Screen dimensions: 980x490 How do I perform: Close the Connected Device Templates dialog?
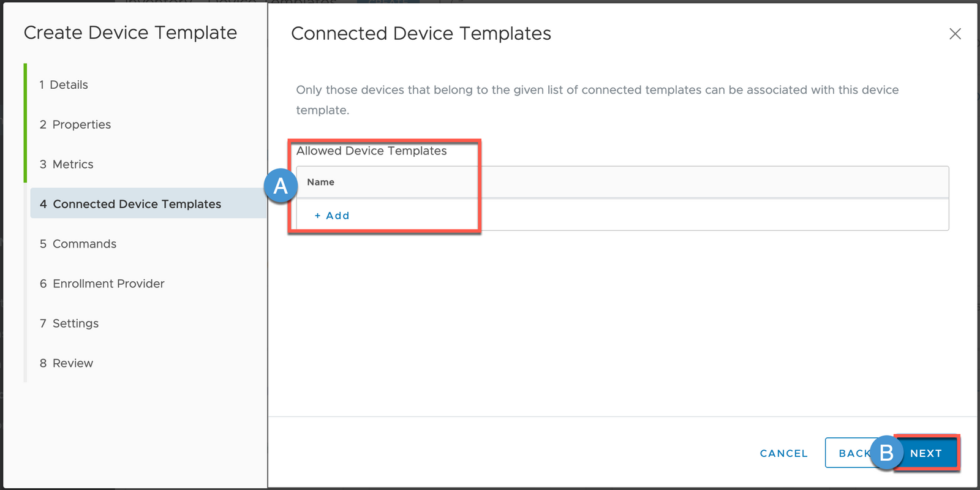pyautogui.click(x=955, y=34)
